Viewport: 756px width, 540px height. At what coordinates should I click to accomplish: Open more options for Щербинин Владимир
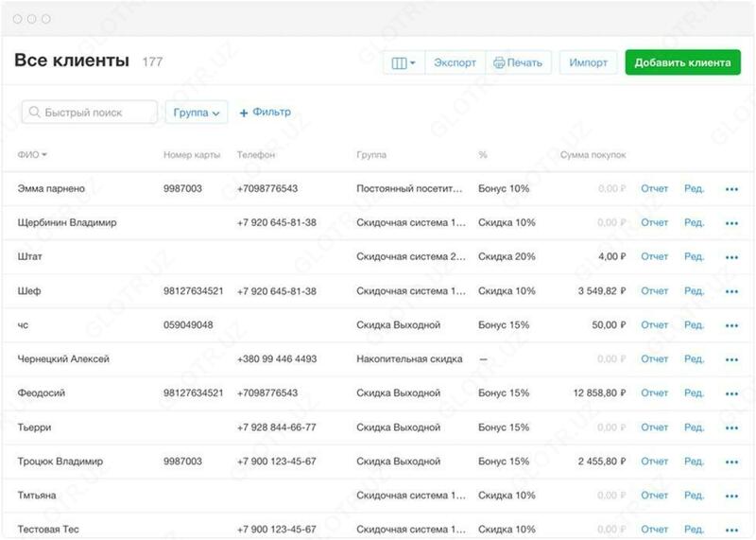(x=731, y=223)
